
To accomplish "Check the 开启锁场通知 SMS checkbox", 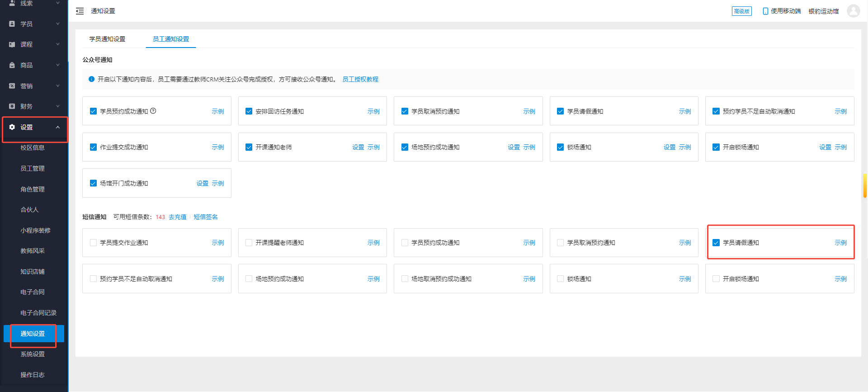I will point(716,279).
